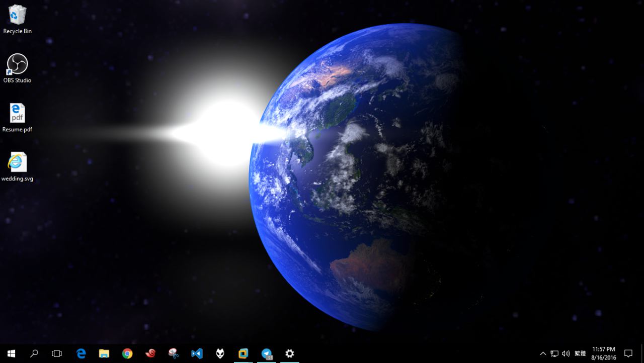Open the Snipping Tool from the taskbar
The height and width of the screenshot is (363, 644).
coord(174,353)
